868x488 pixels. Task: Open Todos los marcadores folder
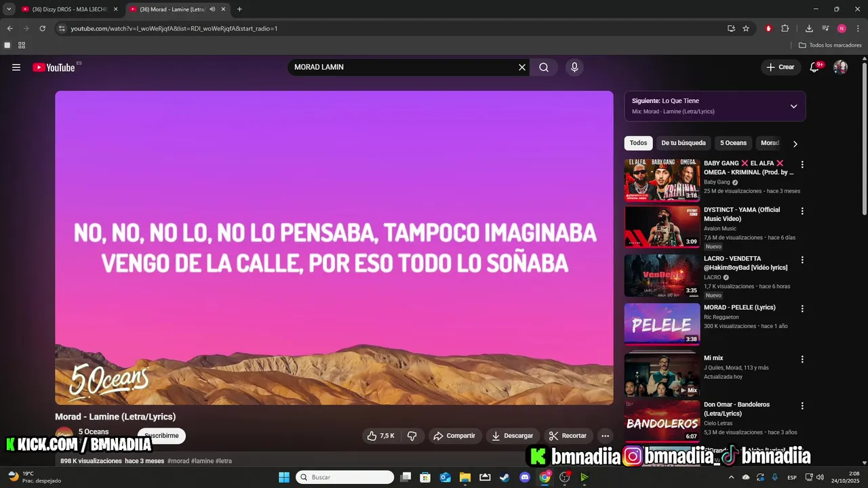point(830,45)
